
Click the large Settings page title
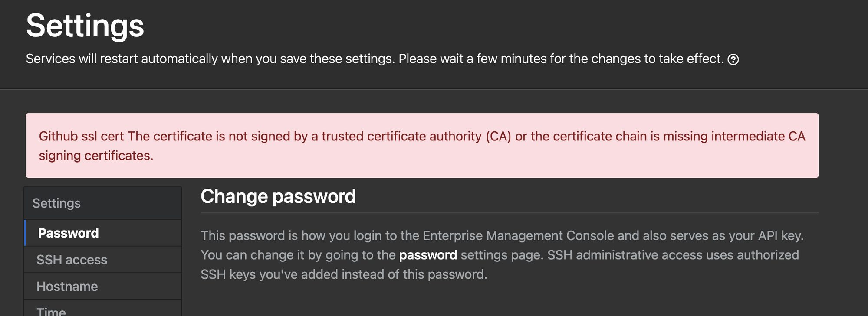(85, 26)
